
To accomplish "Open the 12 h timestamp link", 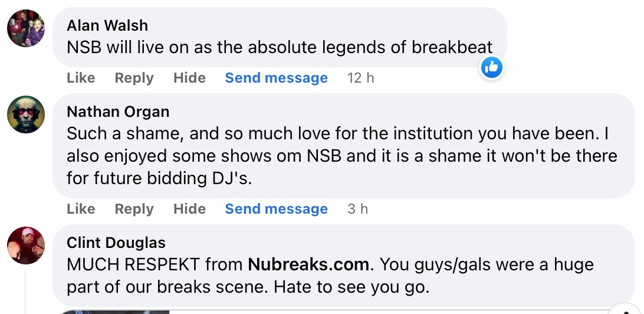I will (360, 78).
